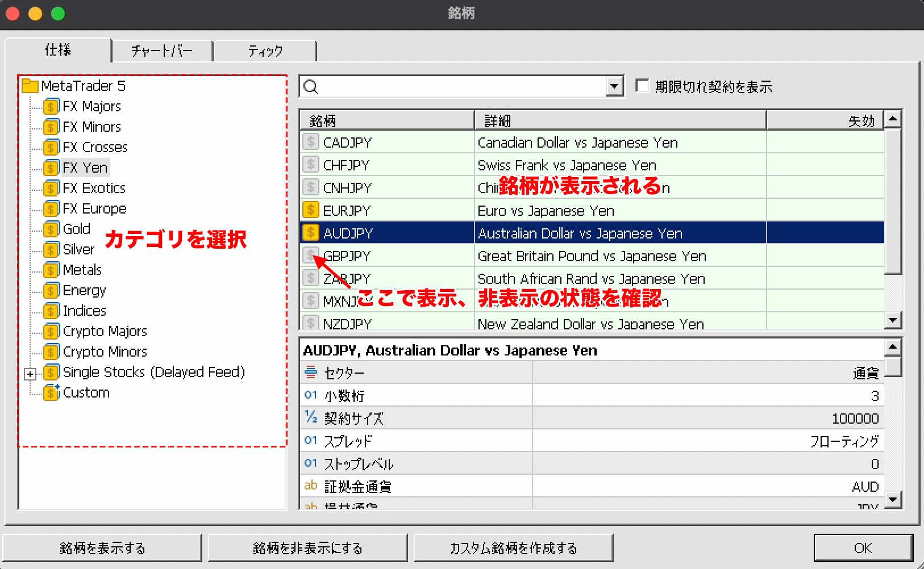Open the search box dropdown arrow
924x569 pixels.
coord(614,87)
